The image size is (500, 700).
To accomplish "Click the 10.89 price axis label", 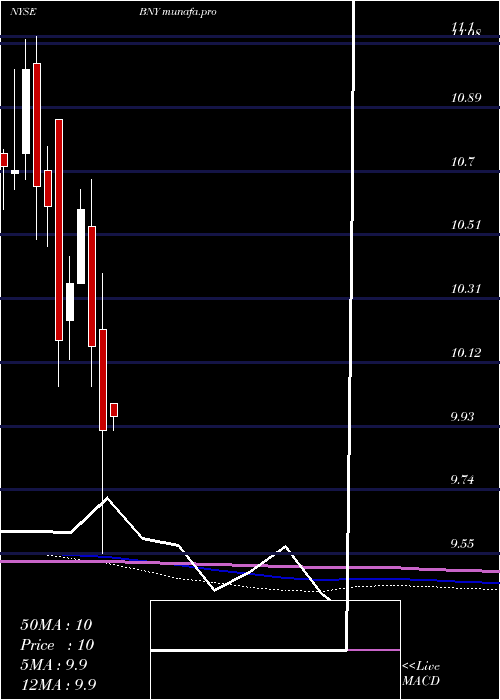I will pos(466,98).
